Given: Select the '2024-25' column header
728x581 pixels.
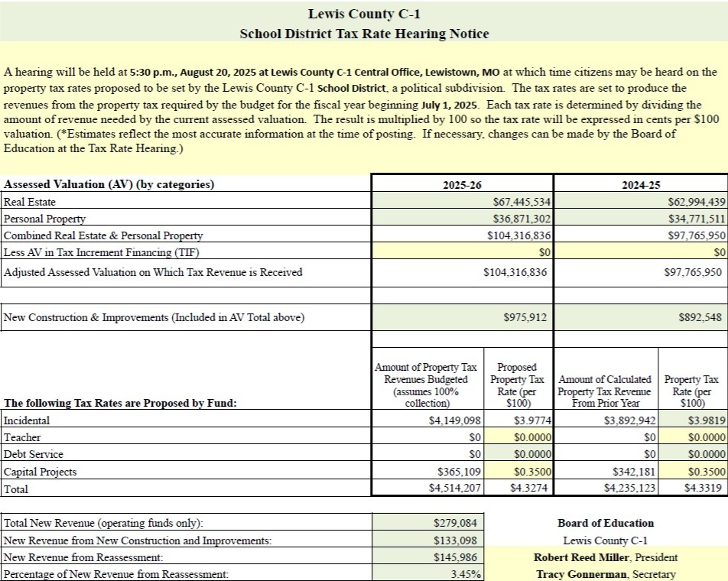Looking at the screenshot, I should click(x=641, y=185).
